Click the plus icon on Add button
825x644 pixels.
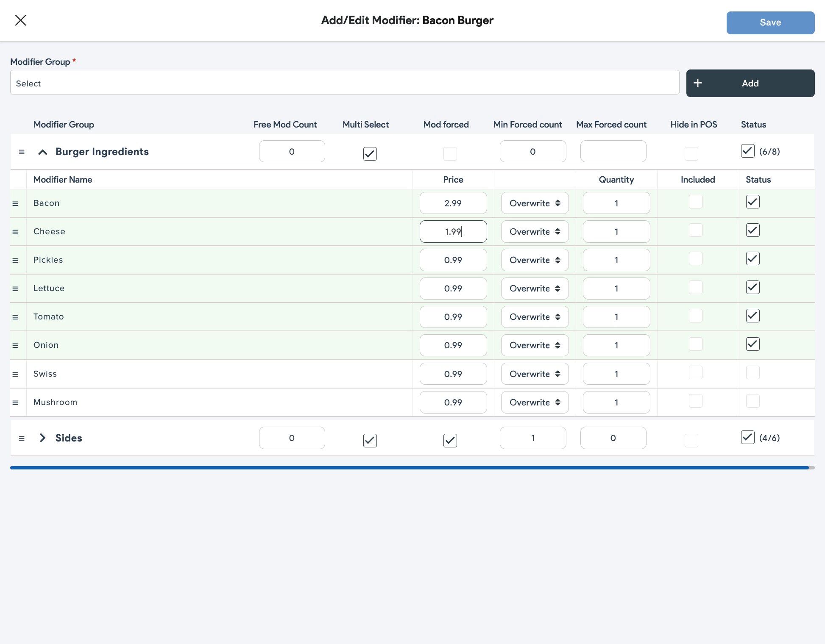pos(698,83)
